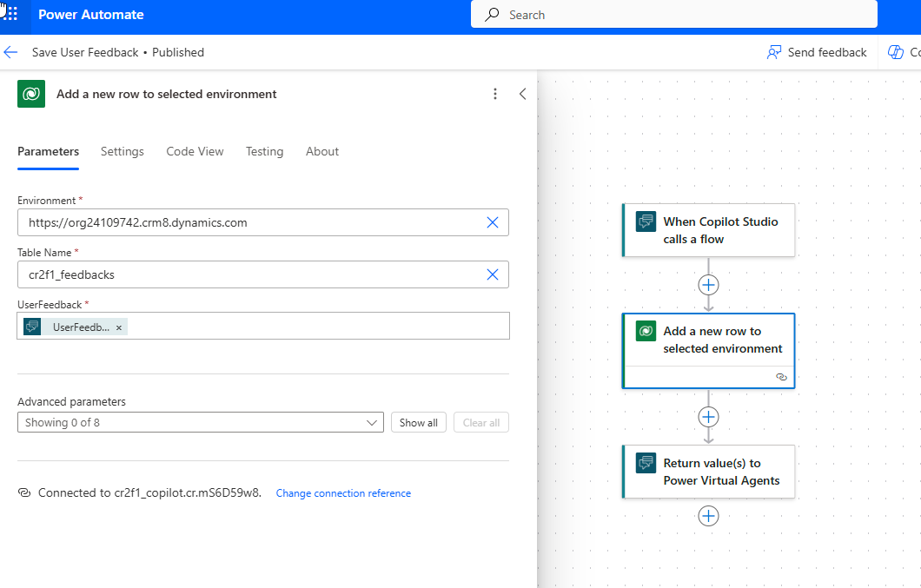
Task: Focus the Search box in header
Action: [673, 15]
